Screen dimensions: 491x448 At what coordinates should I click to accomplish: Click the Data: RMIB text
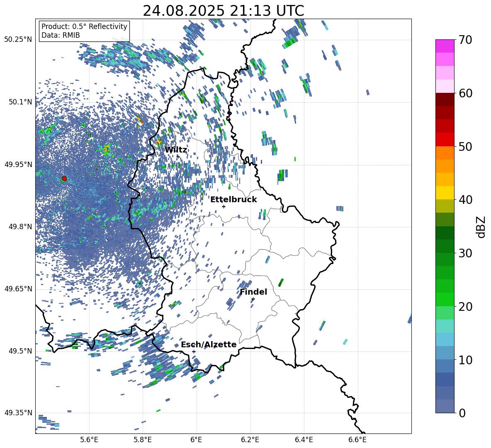click(61, 35)
